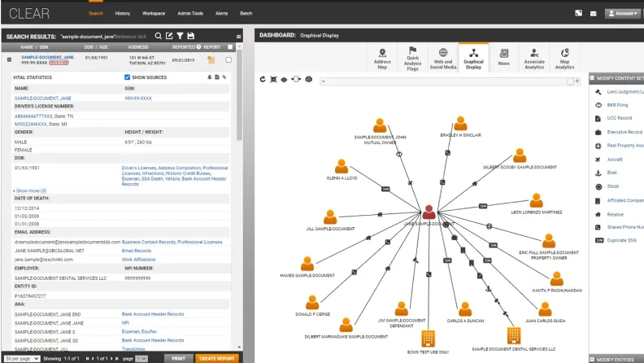Click the search magnifier icon in Search Results header
This screenshot has width=644, height=363.
159,36
